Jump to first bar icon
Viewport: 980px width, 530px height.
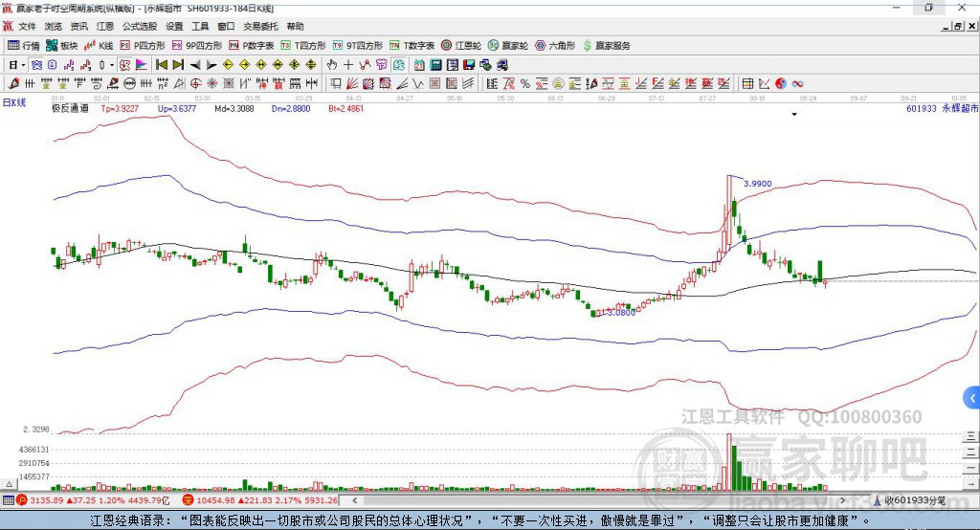(161, 65)
